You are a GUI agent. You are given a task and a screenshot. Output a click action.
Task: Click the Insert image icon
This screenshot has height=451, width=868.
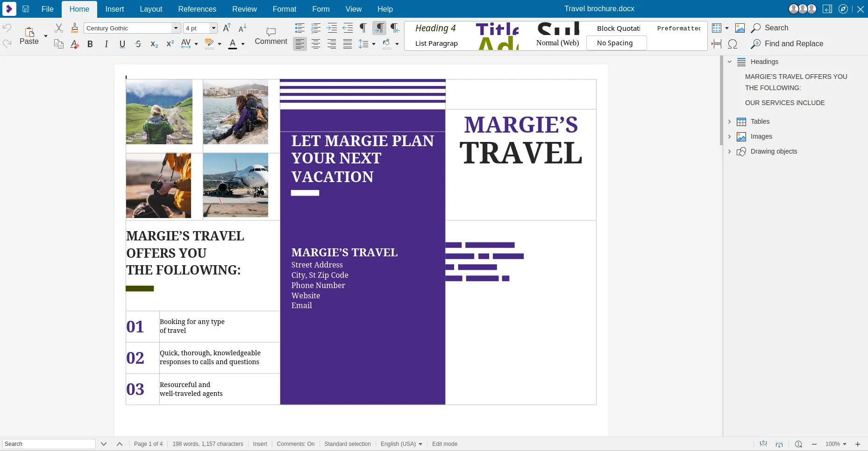[740, 28]
